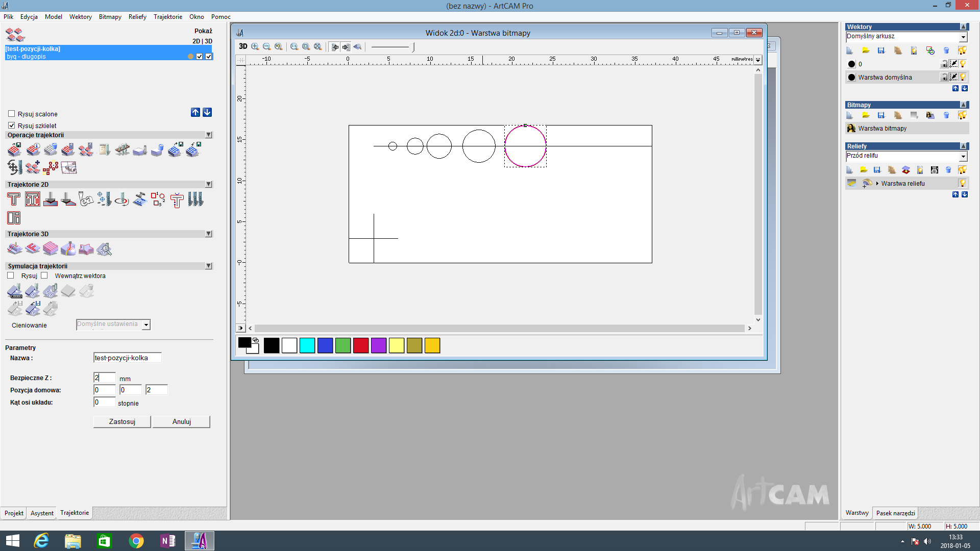Click Anuluj to cancel changes
Screen dimensions: 980x551
181,421
